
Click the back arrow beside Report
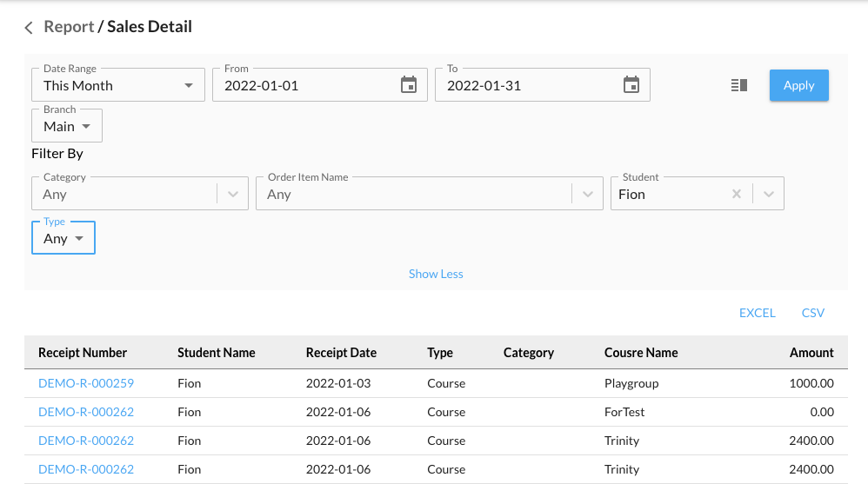tap(29, 28)
